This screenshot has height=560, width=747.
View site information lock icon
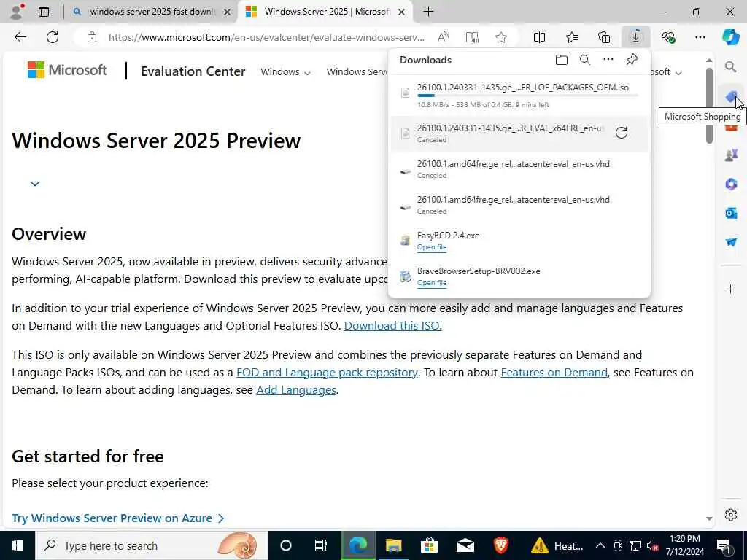(x=92, y=37)
